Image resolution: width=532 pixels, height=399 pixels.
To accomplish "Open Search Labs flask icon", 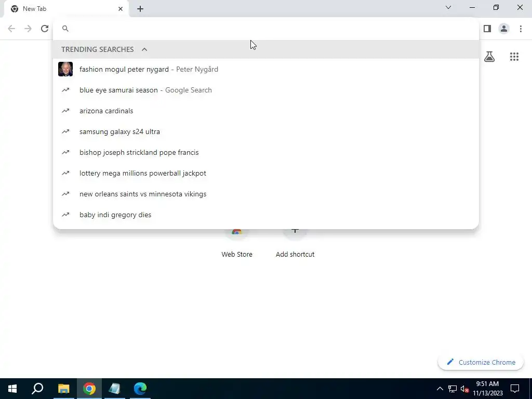I will (489, 57).
